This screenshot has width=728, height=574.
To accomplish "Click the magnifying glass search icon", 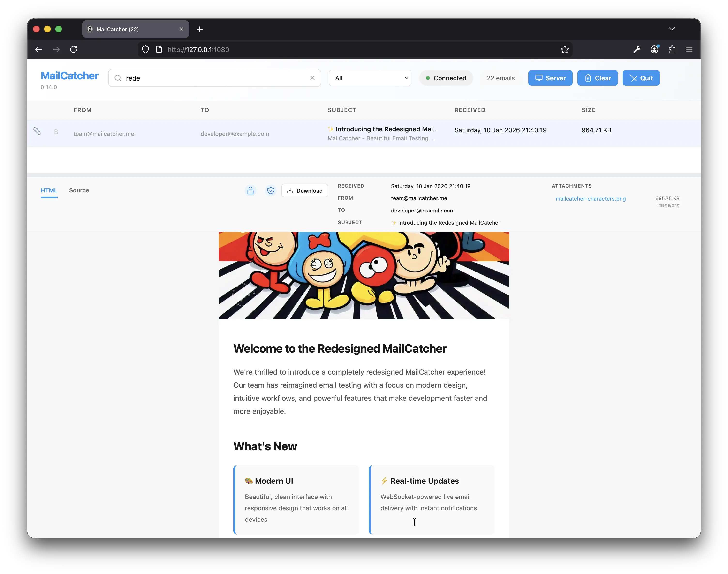I will 118,78.
